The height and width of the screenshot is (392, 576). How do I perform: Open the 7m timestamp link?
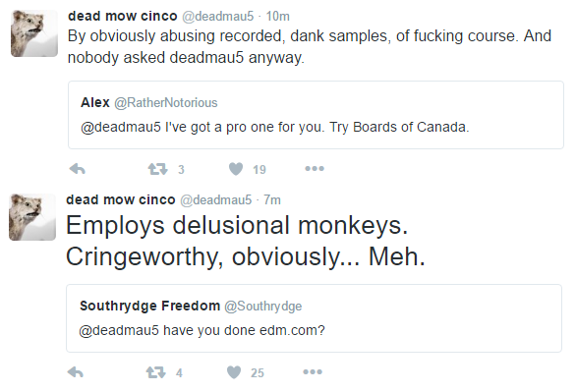272,200
